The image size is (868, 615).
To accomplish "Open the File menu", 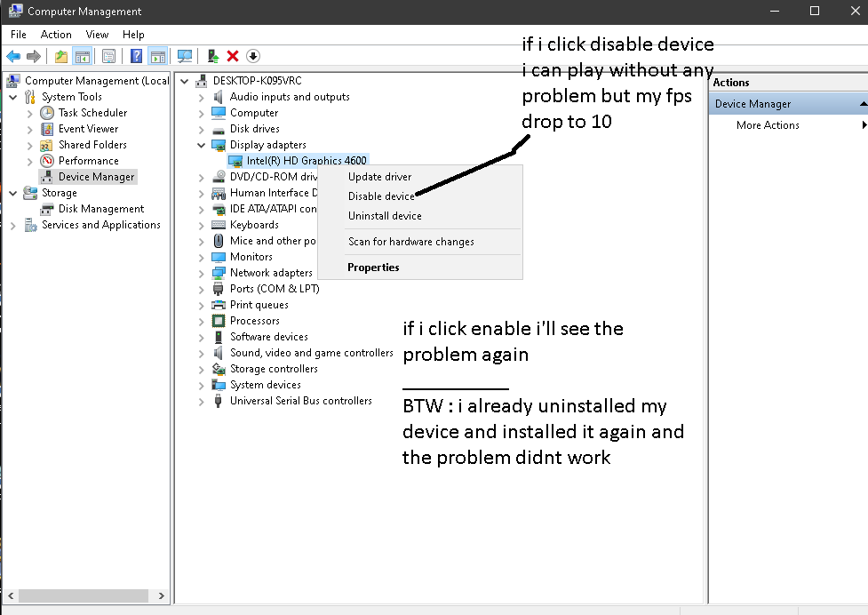I will coord(19,35).
